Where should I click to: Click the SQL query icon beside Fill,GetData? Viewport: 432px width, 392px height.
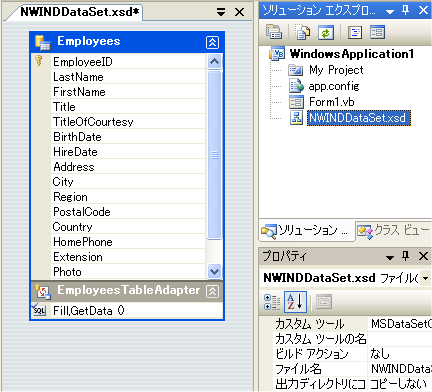(x=39, y=310)
